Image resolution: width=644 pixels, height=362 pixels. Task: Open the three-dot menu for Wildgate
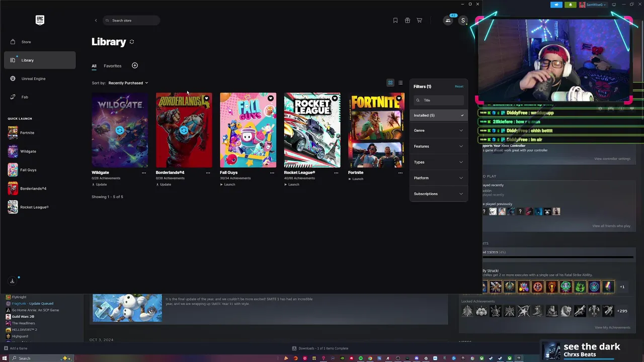pos(144,173)
